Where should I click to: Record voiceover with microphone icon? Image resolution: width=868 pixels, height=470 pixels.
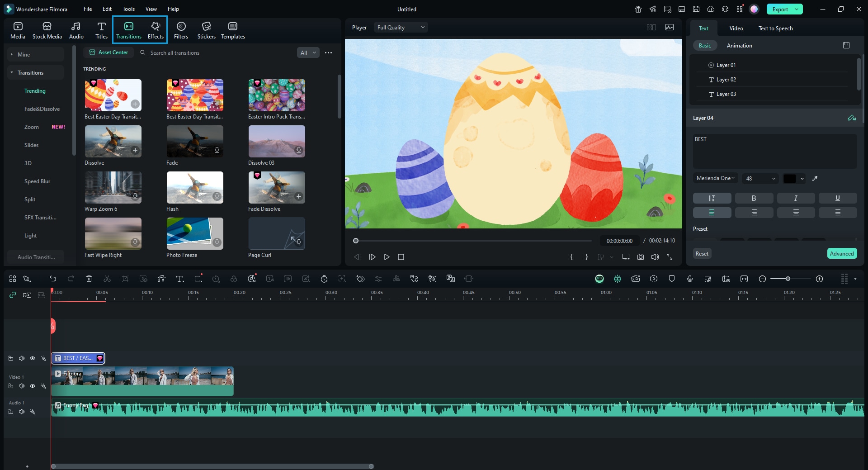pyautogui.click(x=690, y=279)
